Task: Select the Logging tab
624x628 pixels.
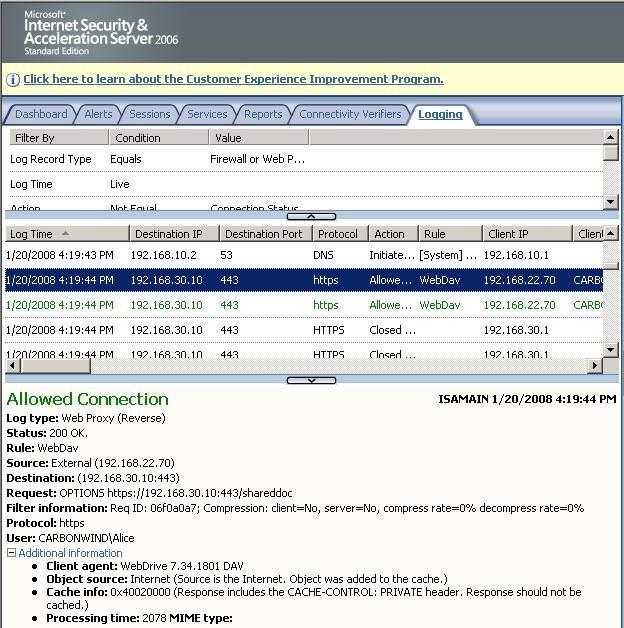Action: [440, 114]
